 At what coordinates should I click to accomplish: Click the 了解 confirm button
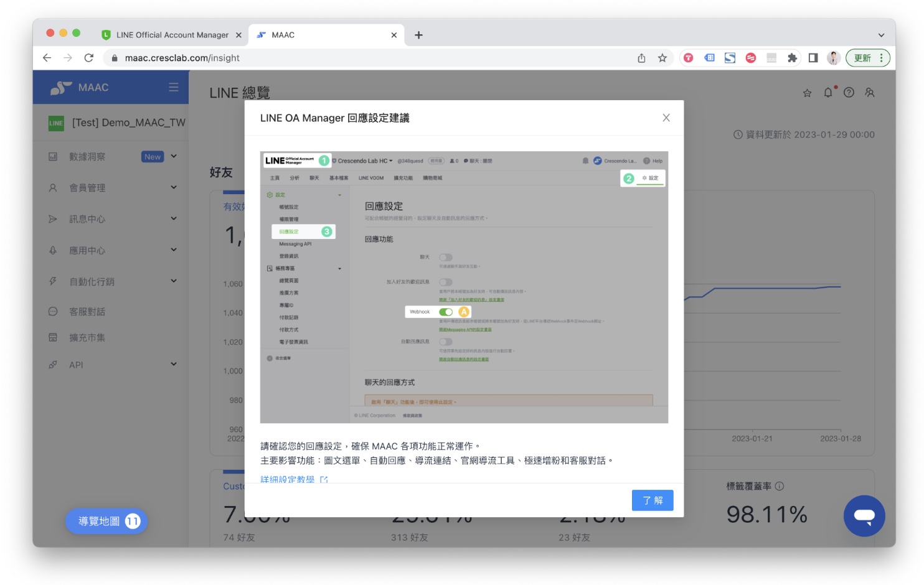tap(652, 500)
